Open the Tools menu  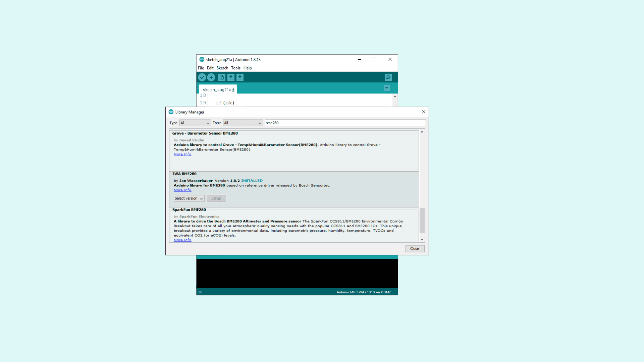click(x=235, y=68)
